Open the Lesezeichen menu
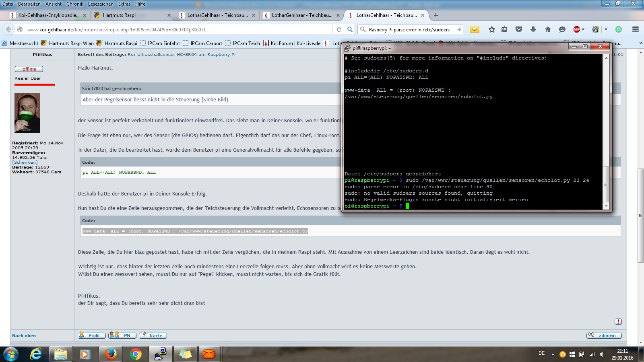The width and height of the screenshot is (644, 362). [101, 4]
